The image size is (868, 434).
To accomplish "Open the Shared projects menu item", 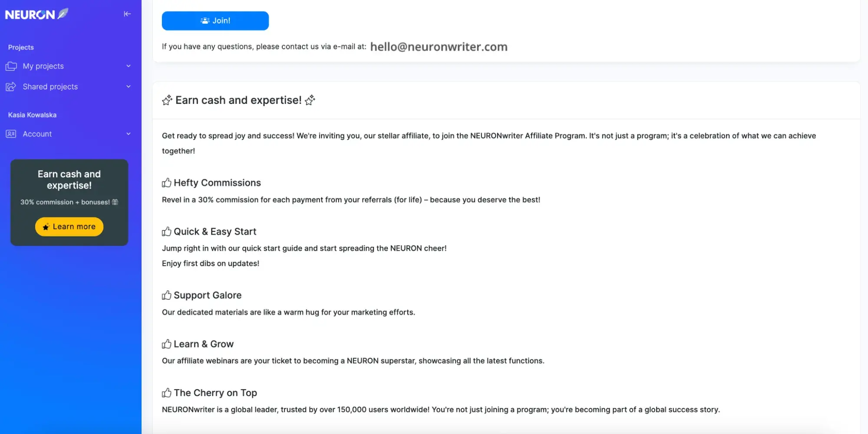I will 50,87.
